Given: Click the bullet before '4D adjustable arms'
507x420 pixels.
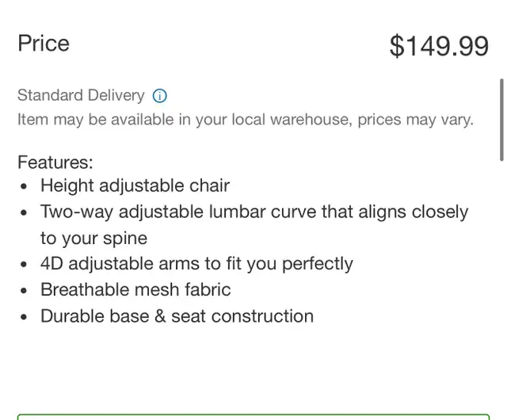Looking at the screenshot, I should pos(24,265).
